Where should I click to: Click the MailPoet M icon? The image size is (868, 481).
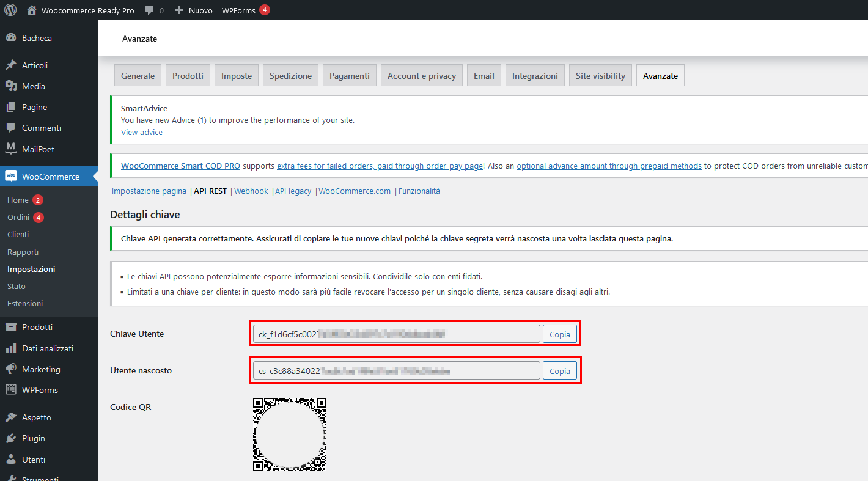click(11, 149)
